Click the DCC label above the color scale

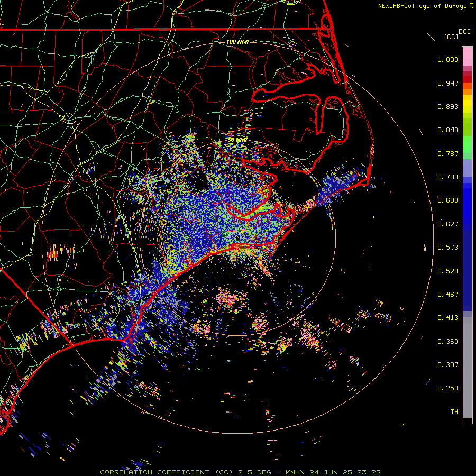[464, 32]
